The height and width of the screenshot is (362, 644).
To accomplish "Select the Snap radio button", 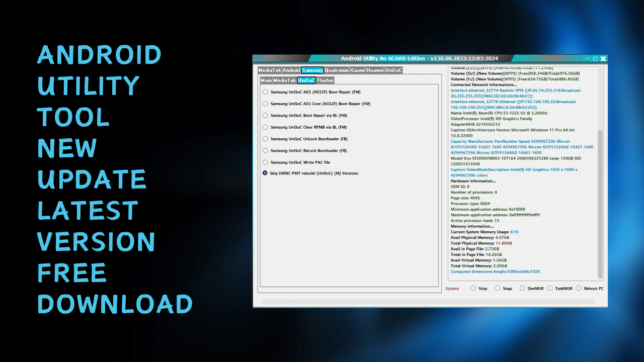I will pos(498,288).
